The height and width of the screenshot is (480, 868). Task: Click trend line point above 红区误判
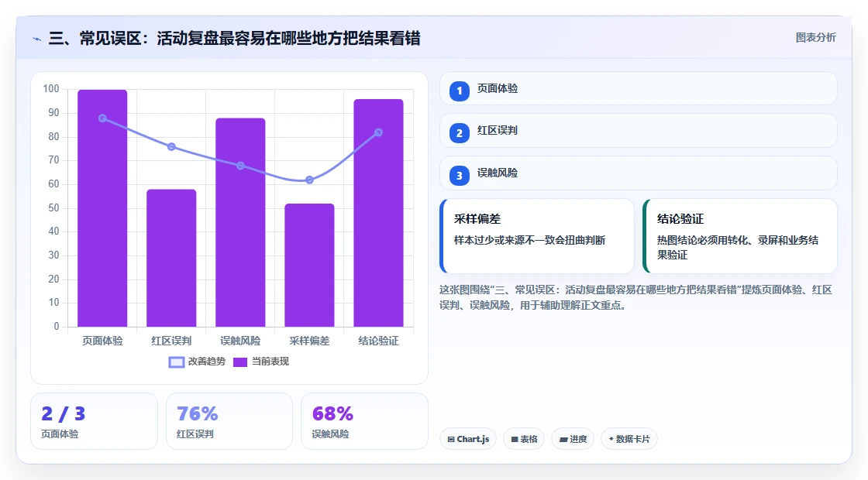tap(171, 146)
